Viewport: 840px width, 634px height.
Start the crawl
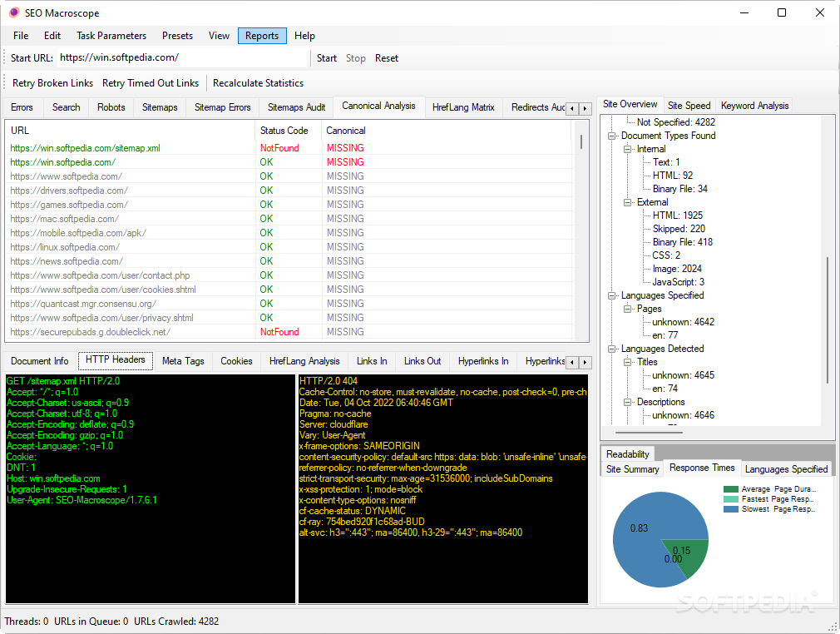point(327,58)
